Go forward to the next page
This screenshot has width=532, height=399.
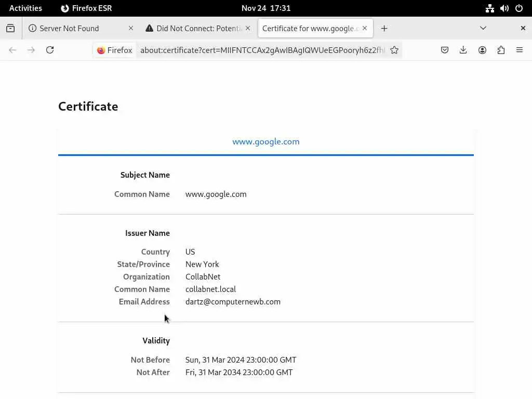point(31,50)
